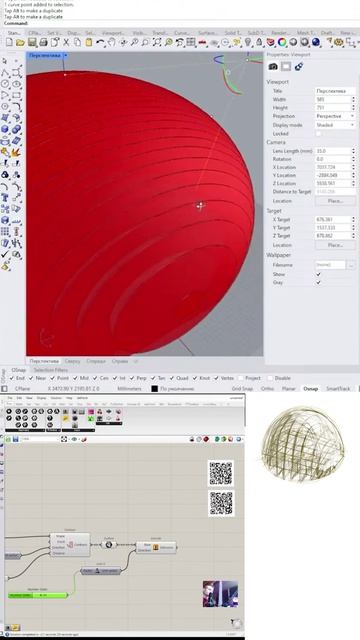Click the Grasshopper preview eye icon
Viewport: 360px width, 640px height.
(74, 439)
